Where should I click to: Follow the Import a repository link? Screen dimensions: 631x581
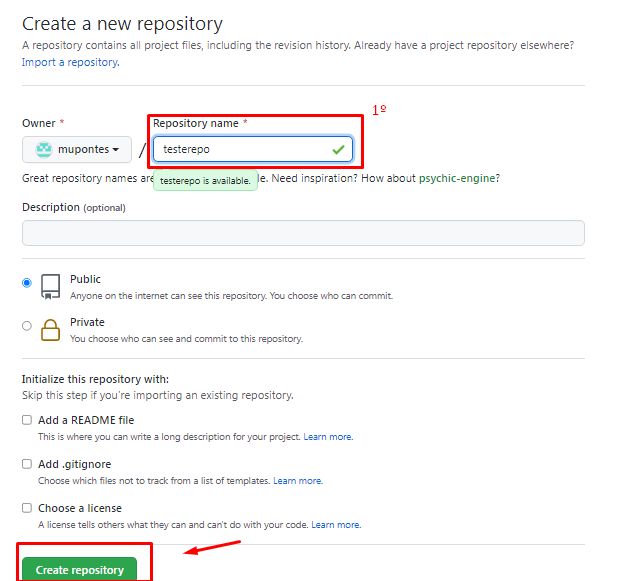[70, 62]
